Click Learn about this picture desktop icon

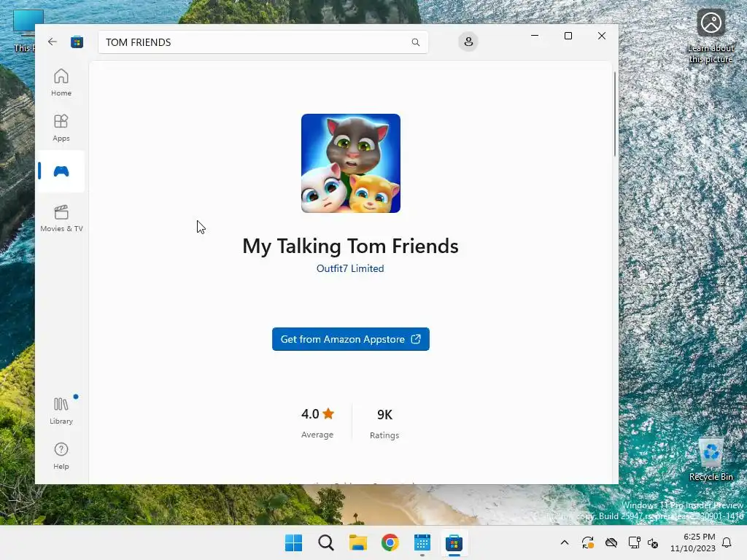(x=711, y=35)
